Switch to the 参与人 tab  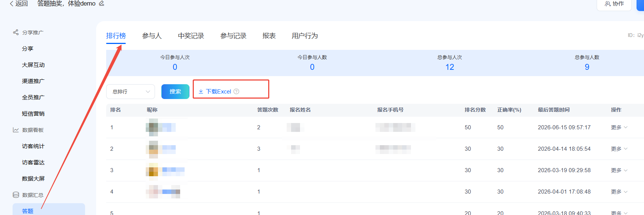152,36
